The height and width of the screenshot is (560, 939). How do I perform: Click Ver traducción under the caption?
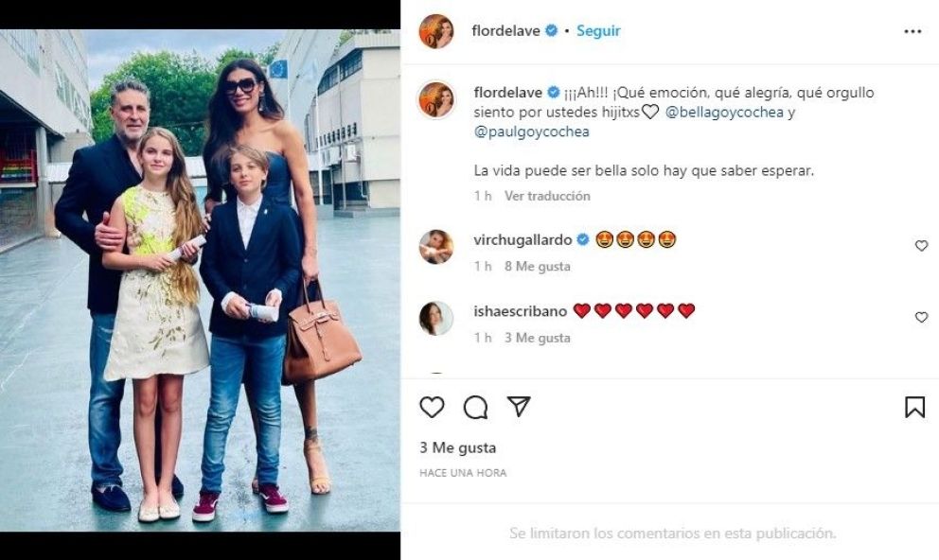pyautogui.click(x=547, y=196)
